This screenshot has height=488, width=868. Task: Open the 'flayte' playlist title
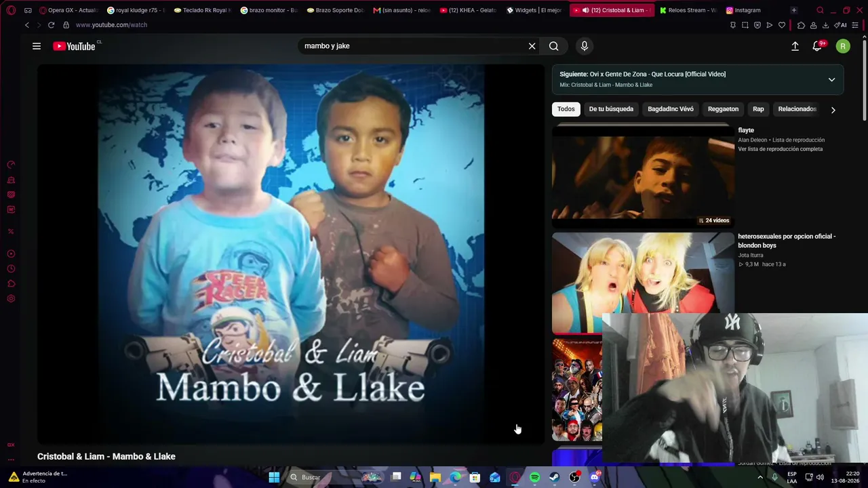[746, 130]
